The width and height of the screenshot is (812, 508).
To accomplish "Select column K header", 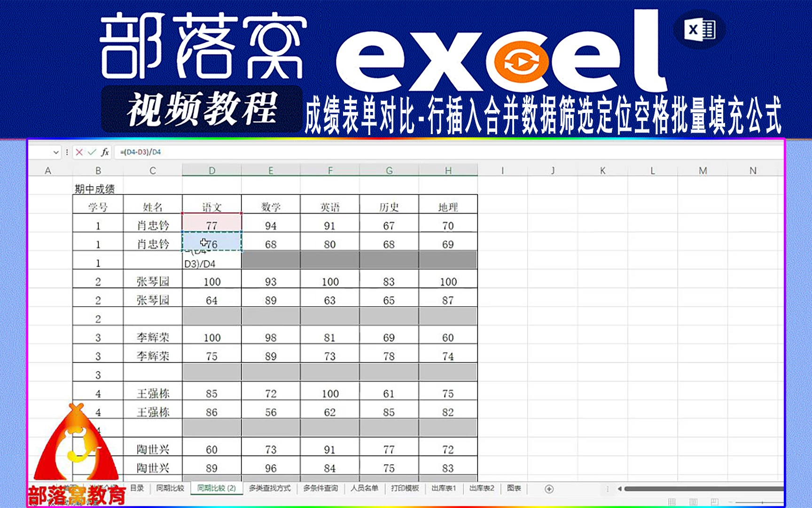I will (602, 170).
